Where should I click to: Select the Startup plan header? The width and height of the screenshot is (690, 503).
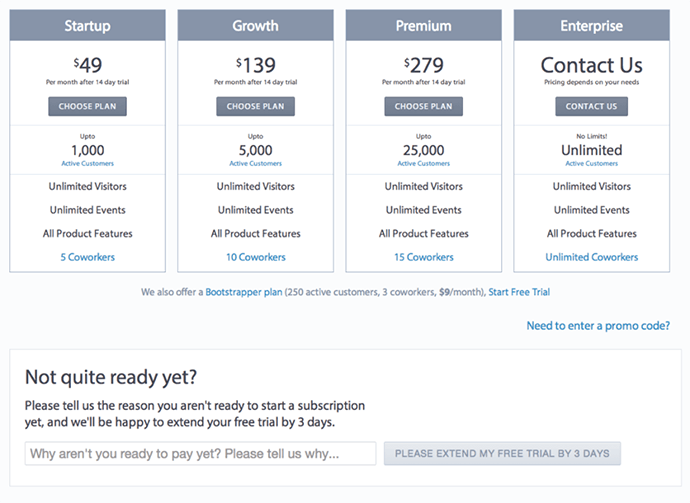point(88,26)
